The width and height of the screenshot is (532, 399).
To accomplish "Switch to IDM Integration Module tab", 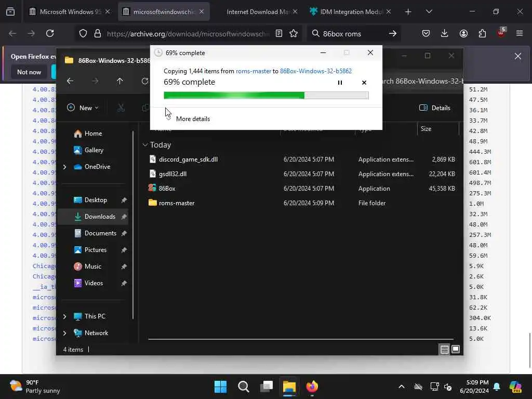I will click(x=351, y=11).
